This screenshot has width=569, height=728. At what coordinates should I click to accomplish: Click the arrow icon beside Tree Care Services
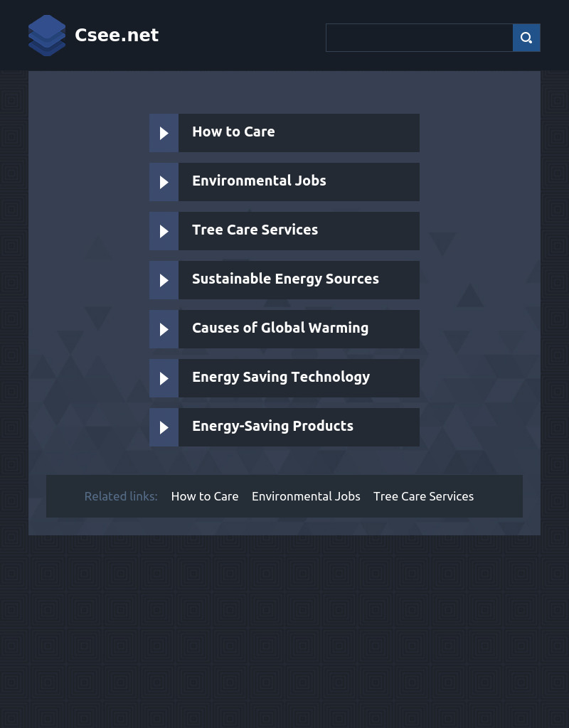coord(164,231)
